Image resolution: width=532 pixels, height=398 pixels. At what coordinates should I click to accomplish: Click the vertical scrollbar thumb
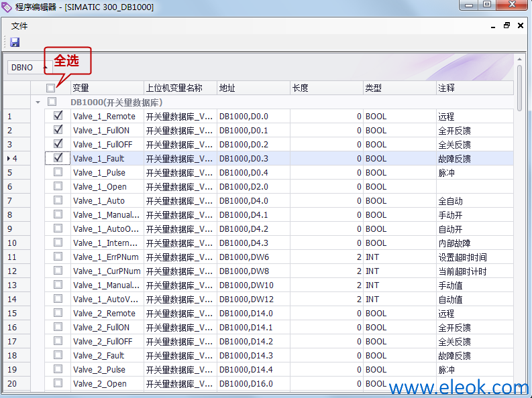(519, 88)
